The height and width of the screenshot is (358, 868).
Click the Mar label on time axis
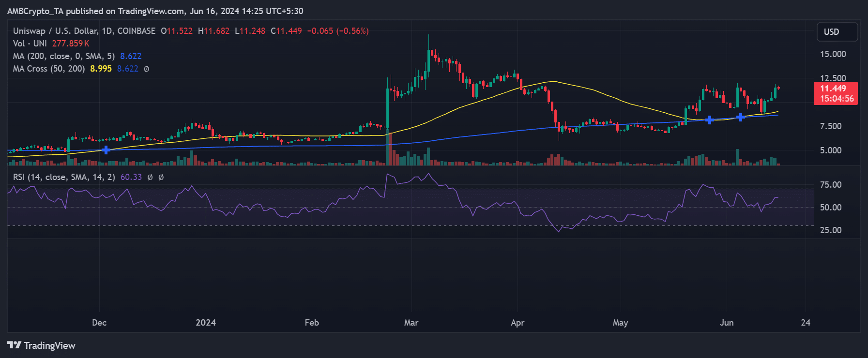coord(411,323)
